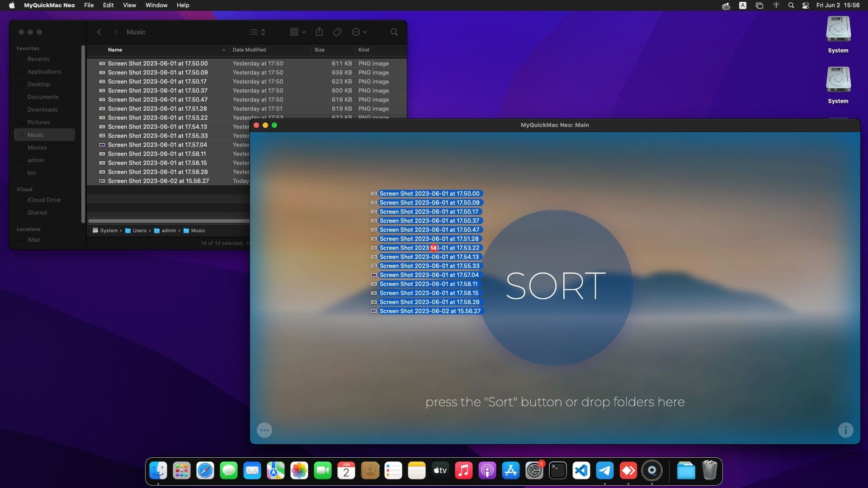868x488 pixels.
Task: Open the View menu in menu bar
Action: pyautogui.click(x=129, y=5)
